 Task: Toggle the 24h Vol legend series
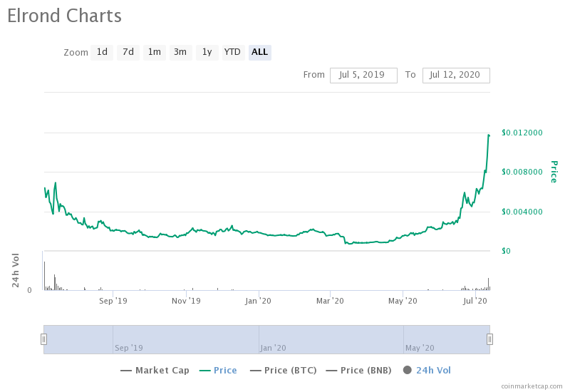tap(427, 371)
